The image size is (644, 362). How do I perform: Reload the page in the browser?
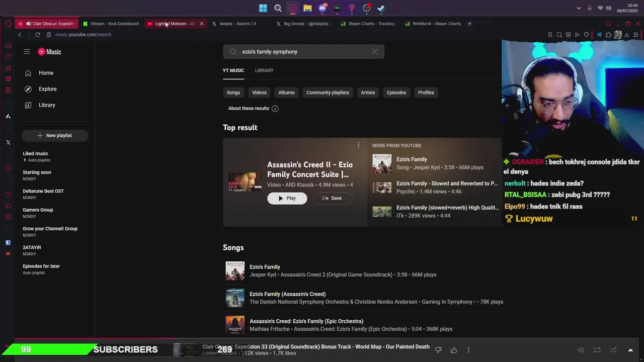[x=37, y=35]
